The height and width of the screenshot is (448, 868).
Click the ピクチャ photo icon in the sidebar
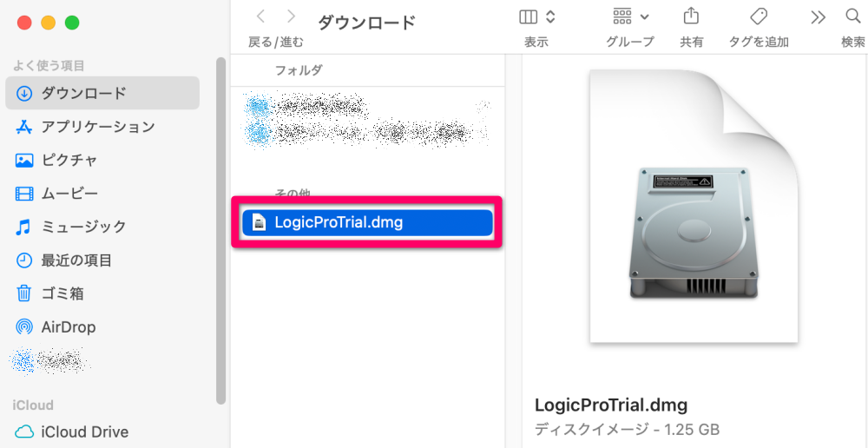pyautogui.click(x=23, y=161)
